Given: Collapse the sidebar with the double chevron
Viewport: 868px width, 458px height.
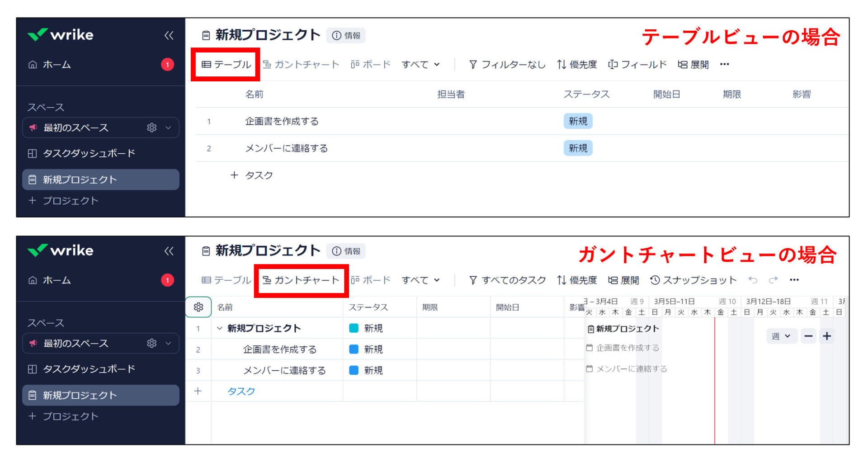Looking at the screenshot, I should (x=169, y=35).
